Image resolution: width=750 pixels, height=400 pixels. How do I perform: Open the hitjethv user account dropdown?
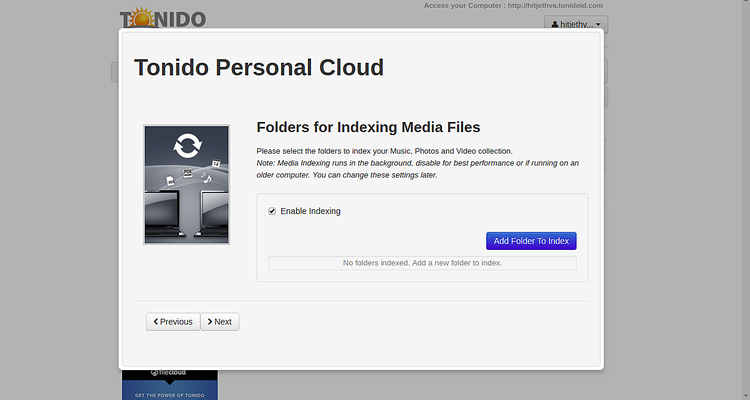(575, 23)
